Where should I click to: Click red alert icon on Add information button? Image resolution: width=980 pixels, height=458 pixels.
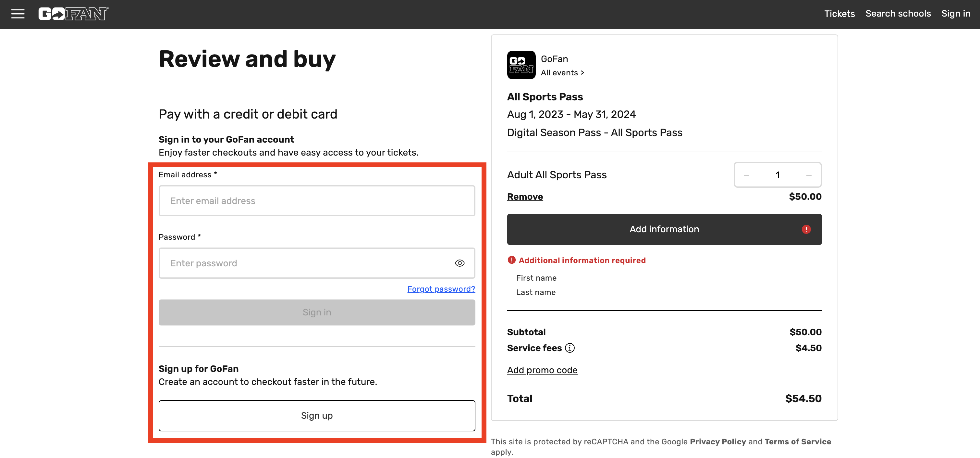806,229
